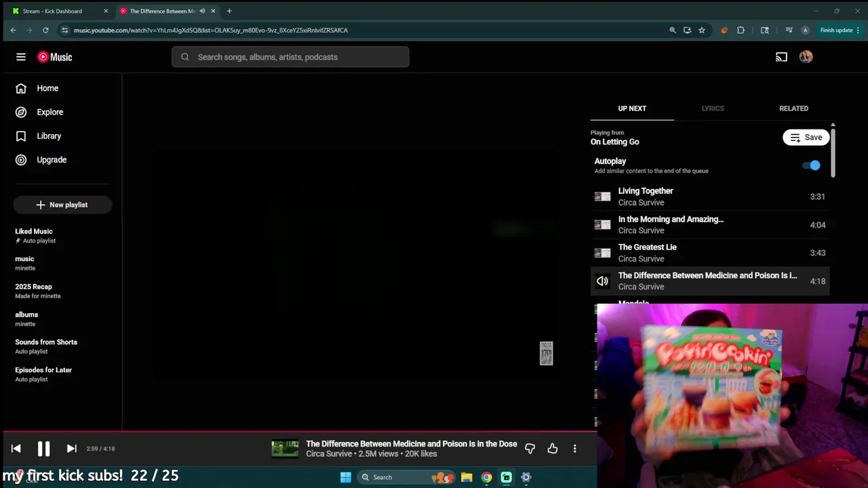Click the Windows taskbar Search box
The image size is (868, 488).
pyautogui.click(x=405, y=477)
